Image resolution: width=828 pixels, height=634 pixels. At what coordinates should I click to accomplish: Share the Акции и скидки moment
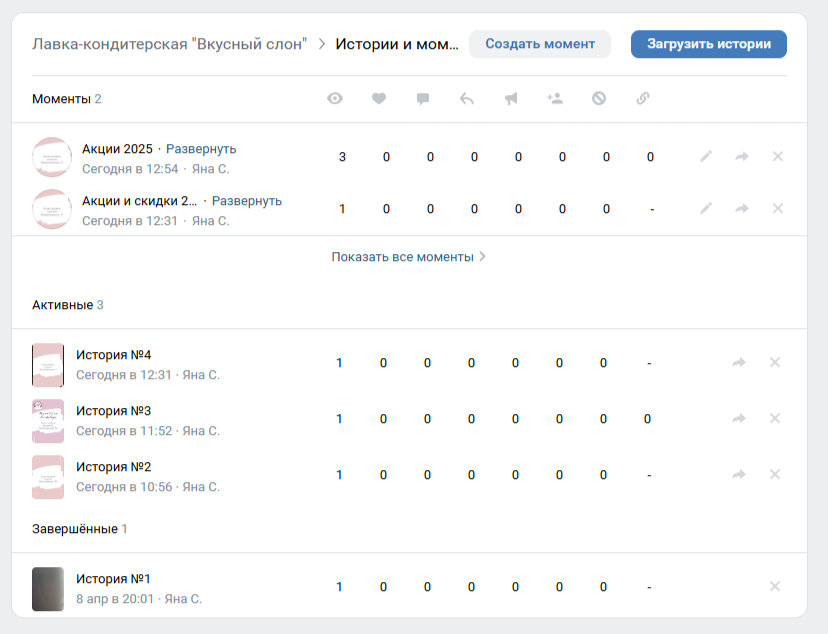coord(742,209)
